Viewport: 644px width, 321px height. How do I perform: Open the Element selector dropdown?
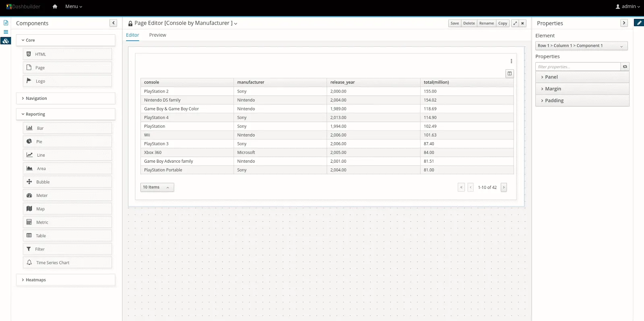pos(581,46)
